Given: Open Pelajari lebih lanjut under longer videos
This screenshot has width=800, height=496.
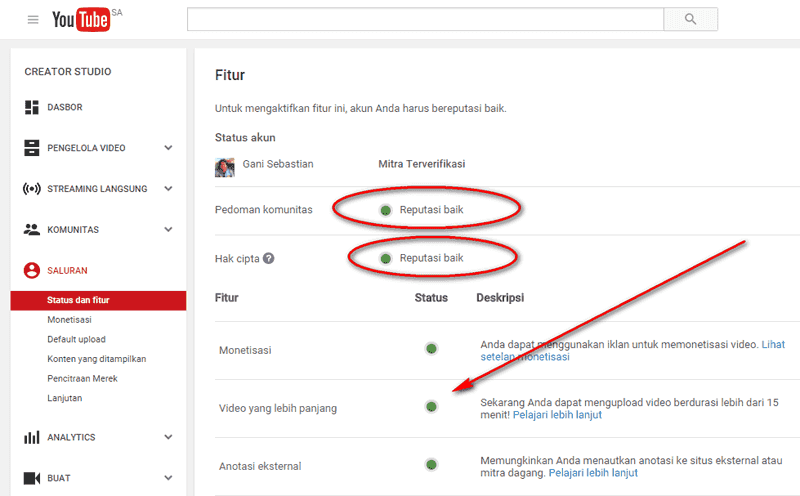Looking at the screenshot, I should click(x=557, y=415).
